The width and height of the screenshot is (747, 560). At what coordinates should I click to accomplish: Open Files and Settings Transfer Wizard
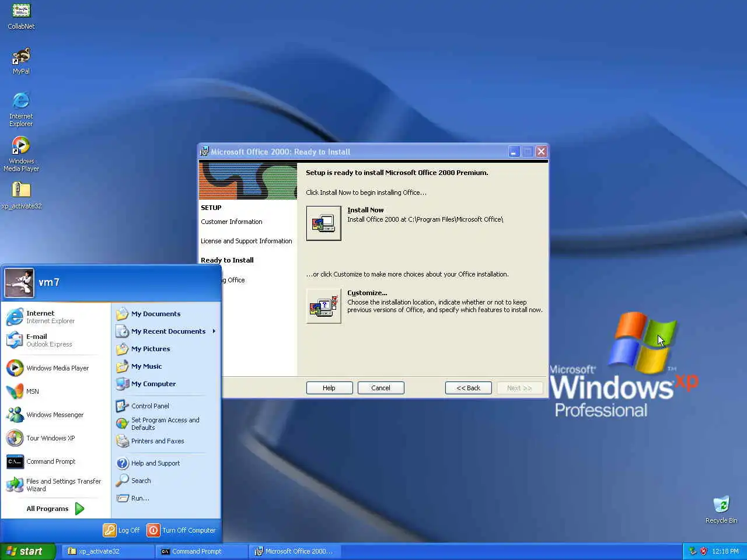56,485
